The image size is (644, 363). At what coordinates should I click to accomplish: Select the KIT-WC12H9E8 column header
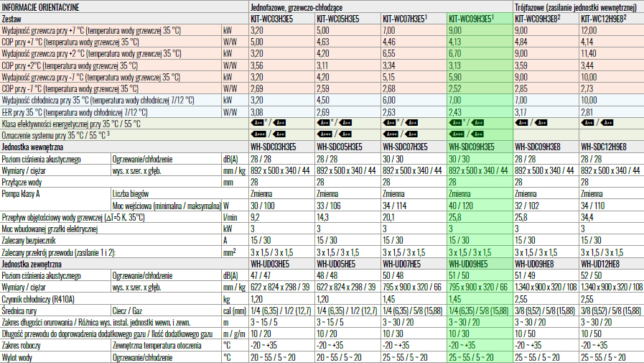click(x=603, y=19)
